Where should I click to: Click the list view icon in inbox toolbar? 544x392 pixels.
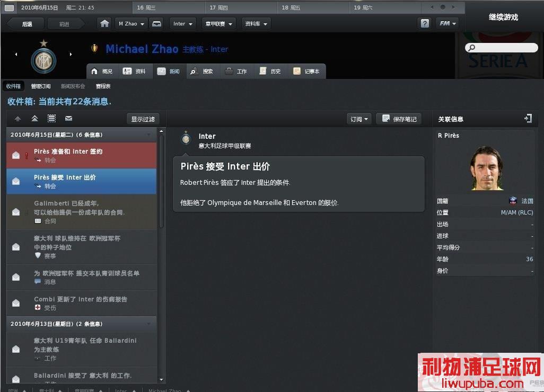(x=51, y=119)
